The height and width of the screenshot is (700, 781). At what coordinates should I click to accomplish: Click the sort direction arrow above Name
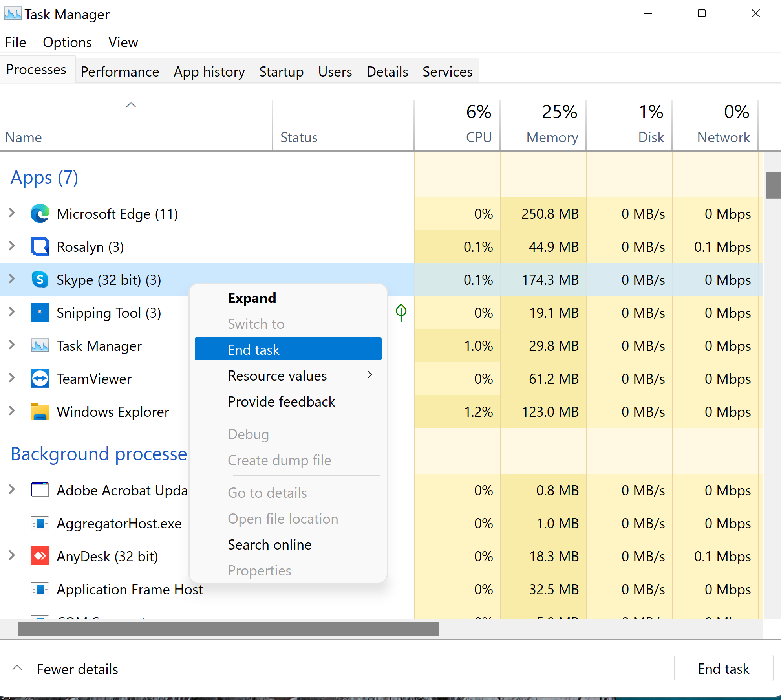coord(131,105)
